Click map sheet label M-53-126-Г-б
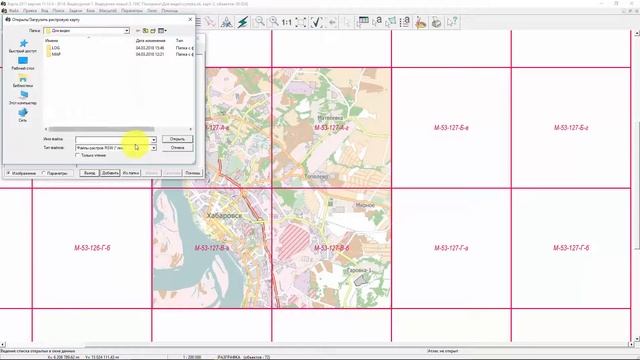 coord(92,248)
